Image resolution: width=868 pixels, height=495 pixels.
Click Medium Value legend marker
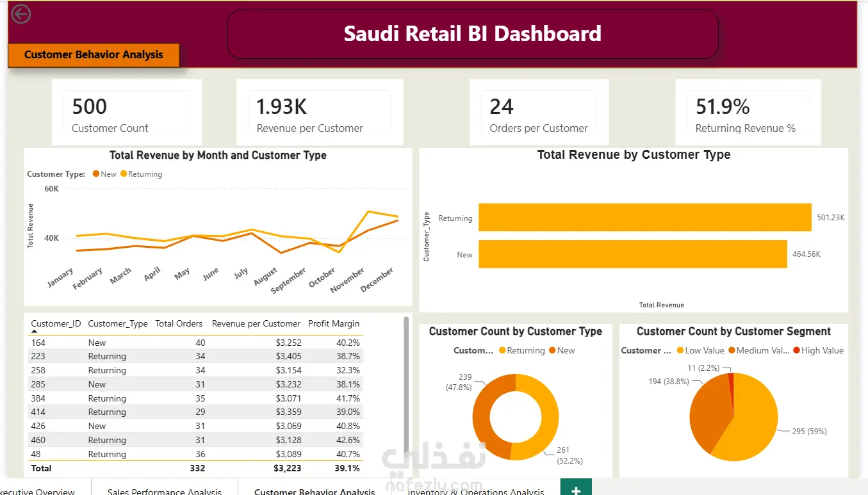pos(732,350)
